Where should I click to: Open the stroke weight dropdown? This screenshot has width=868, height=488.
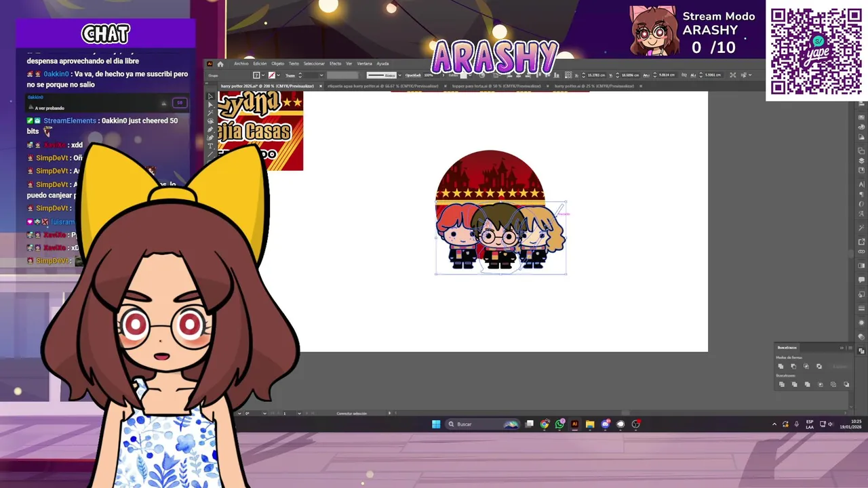pos(321,75)
